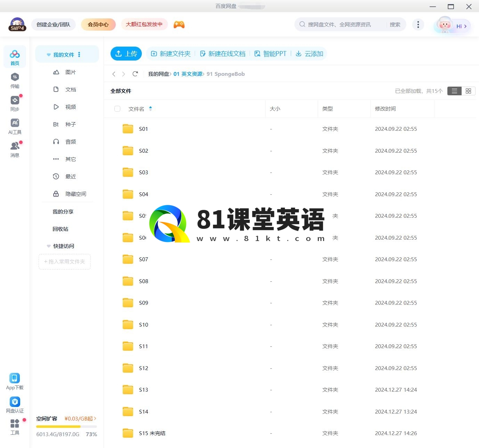Click the storage usage progress bar

point(66,426)
